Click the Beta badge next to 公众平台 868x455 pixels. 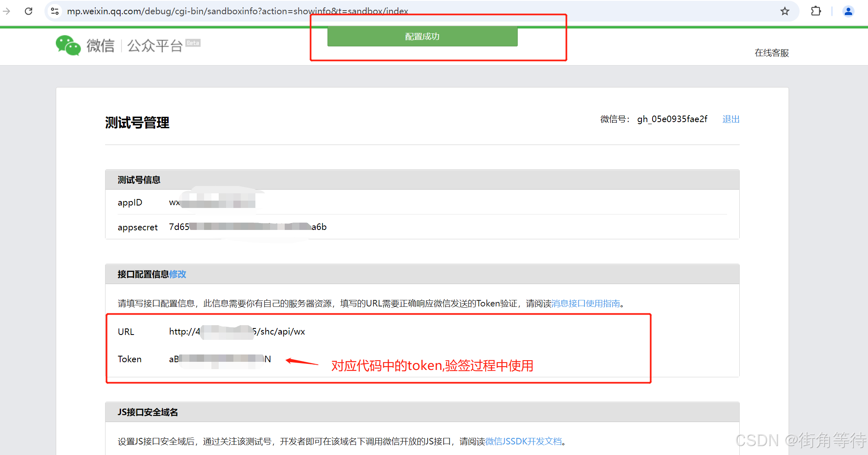pos(193,43)
